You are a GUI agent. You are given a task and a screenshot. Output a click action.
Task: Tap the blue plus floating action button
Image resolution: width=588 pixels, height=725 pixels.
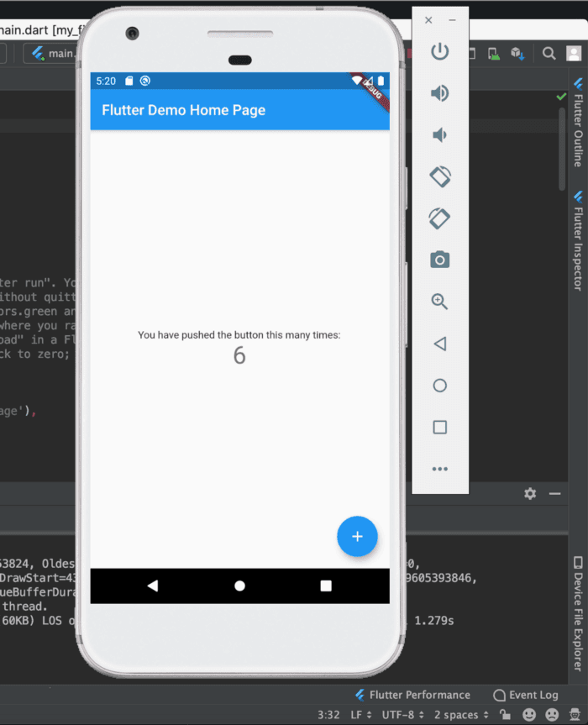click(x=357, y=536)
